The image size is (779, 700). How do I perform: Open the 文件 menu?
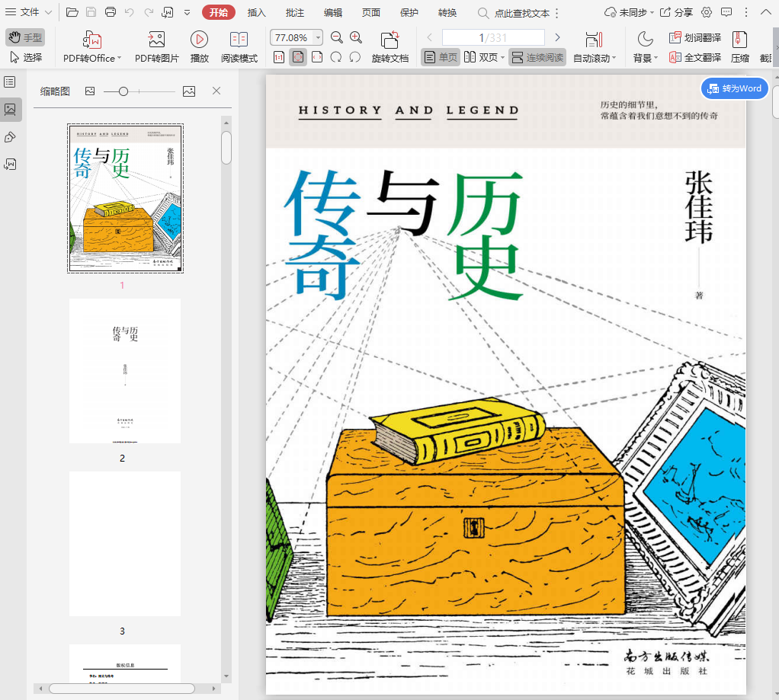(x=28, y=12)
